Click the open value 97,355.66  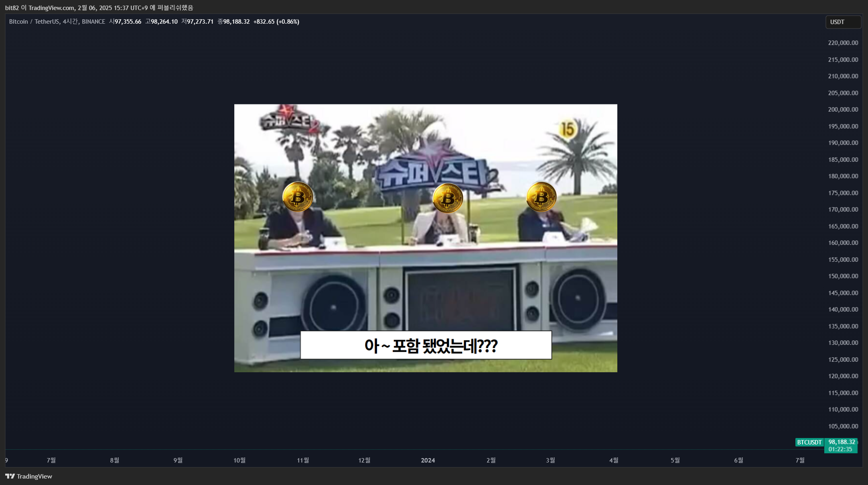(128, 22)
